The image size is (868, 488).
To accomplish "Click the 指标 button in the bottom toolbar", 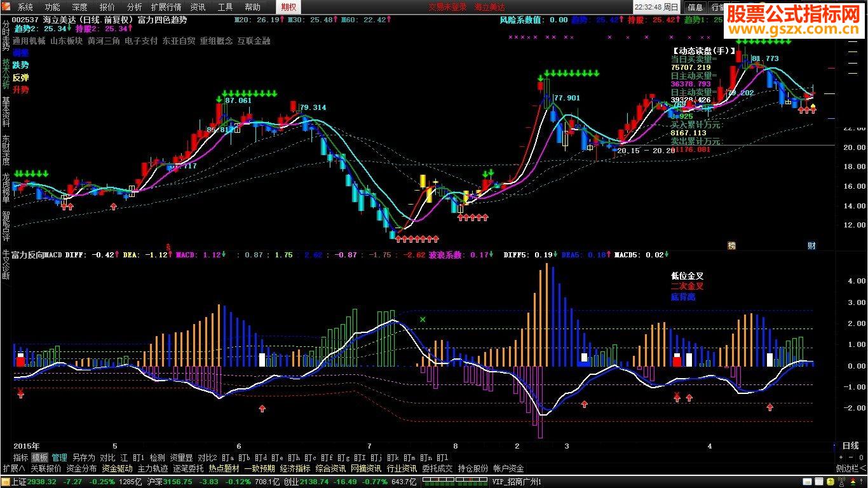I will pyautogui.click(x=21, y=457).
